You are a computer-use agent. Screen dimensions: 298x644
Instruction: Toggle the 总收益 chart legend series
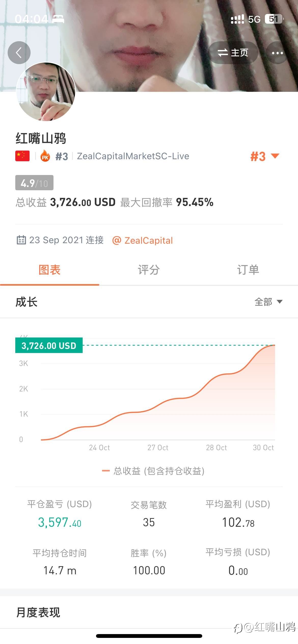point(153,471)
